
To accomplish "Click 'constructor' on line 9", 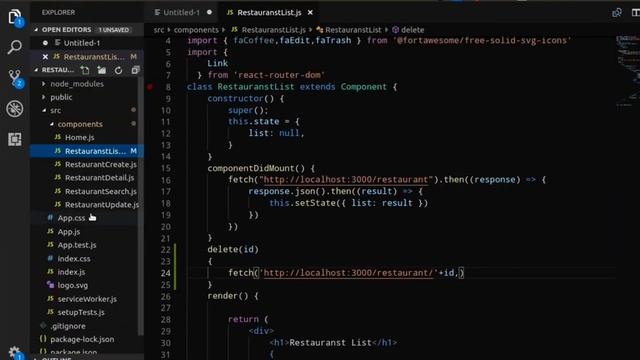I will click(x=236, y=98).
